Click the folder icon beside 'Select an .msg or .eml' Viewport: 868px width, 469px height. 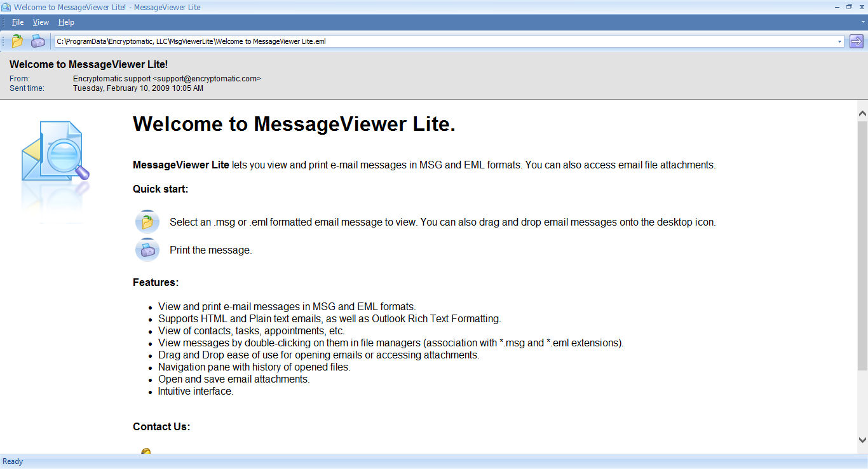coord(147,222)
